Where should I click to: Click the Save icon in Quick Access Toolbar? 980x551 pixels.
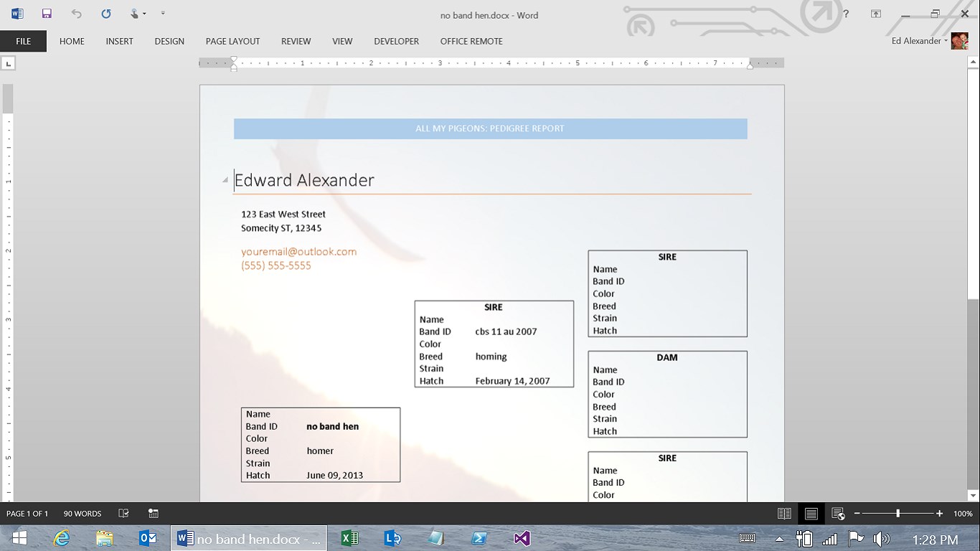point(47,14)
